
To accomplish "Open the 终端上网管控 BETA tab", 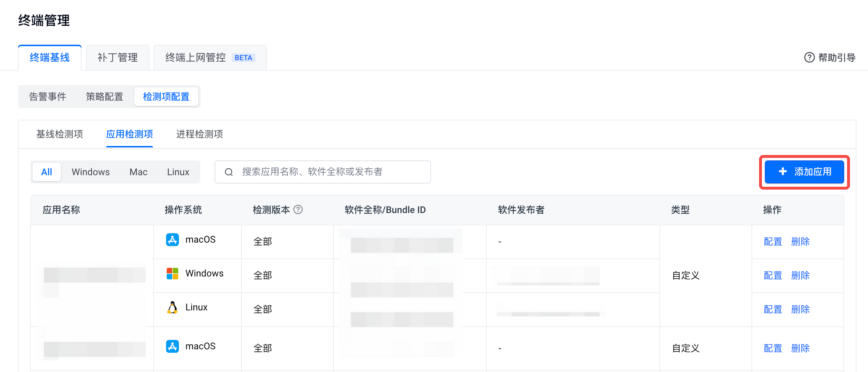I will 210,58.
